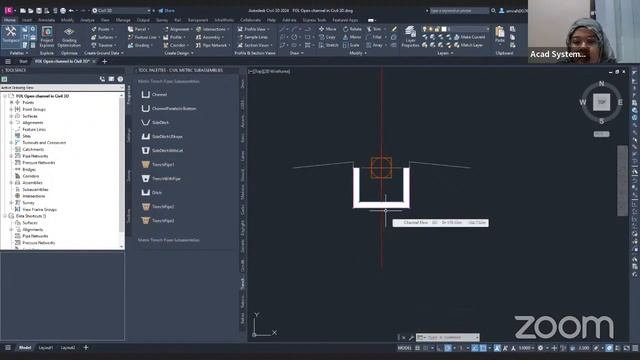
Task: Select the Mirror tool
Action: (352, 37)
